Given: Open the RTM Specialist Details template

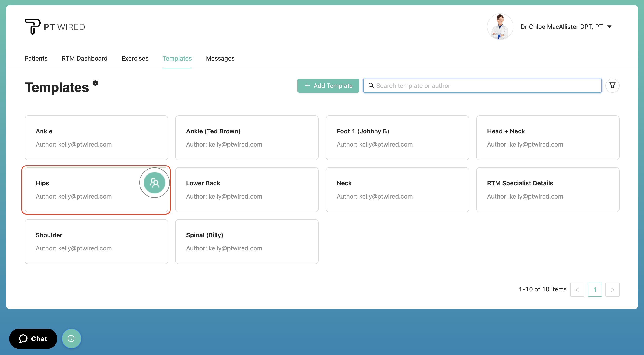Looking at the screenshot, I should [548, 190].
